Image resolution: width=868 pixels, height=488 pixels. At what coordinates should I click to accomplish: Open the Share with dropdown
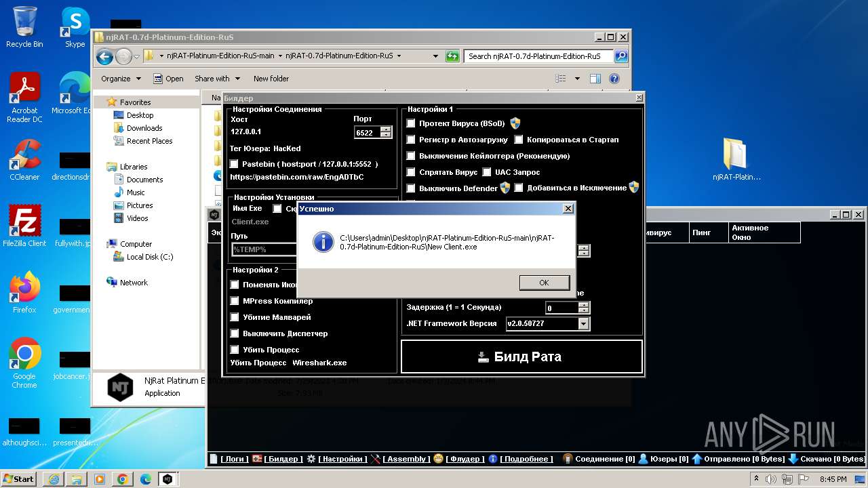point(217,79)
